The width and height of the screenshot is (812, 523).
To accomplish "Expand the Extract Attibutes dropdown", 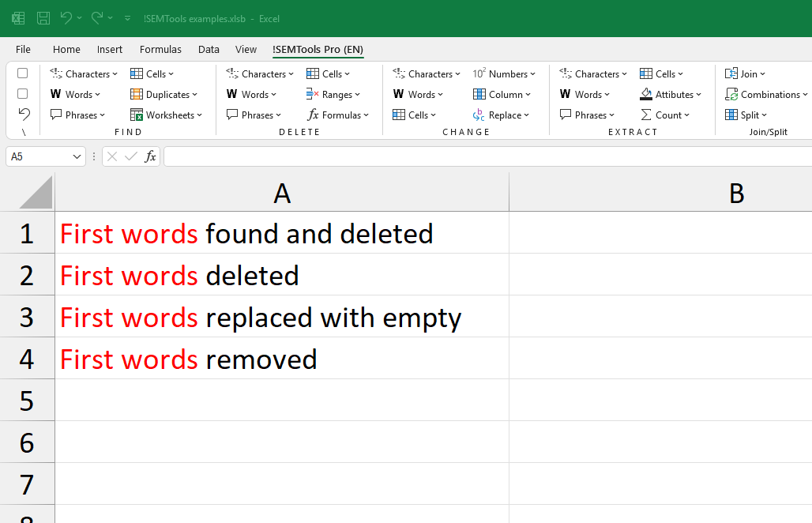I will click(x=671, y=94).
